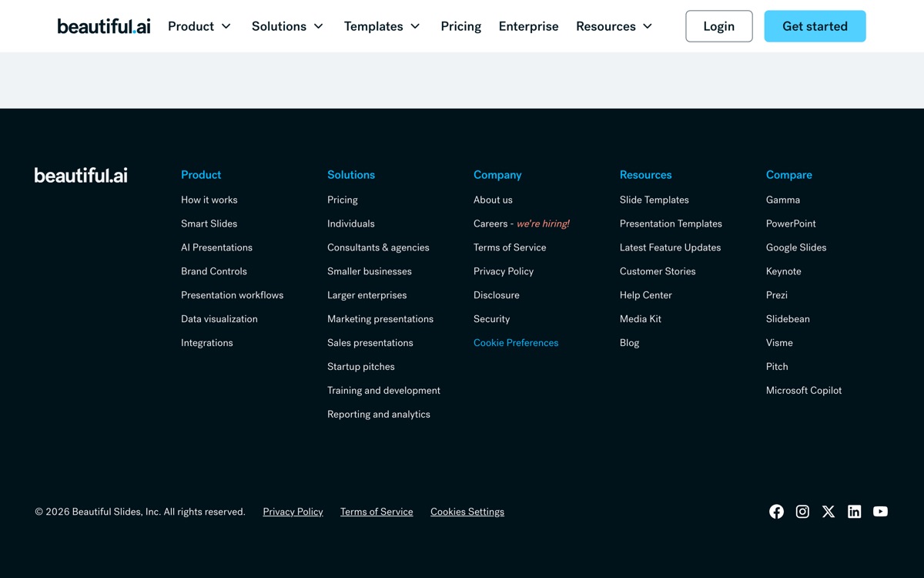The image size is (924, 578).
Task: Open PowerPoint comparison link
Action: [791, 223]
